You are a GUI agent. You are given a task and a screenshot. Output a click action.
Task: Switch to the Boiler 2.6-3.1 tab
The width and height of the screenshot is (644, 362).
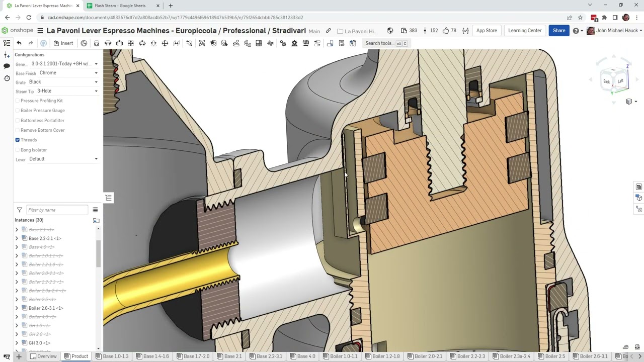[590, 356]
